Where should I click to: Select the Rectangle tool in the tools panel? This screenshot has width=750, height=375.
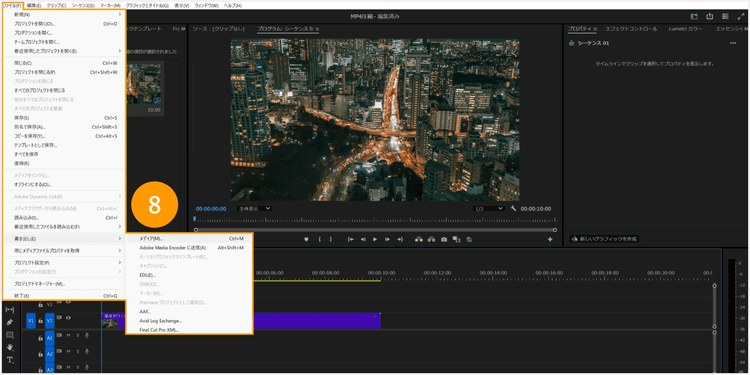[10, 335]
